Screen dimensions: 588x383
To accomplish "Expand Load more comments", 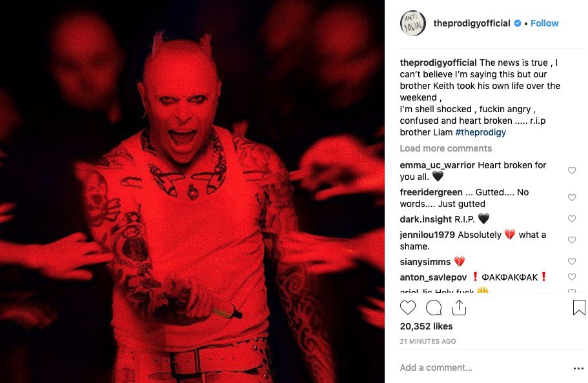I will tap(445, 148).
